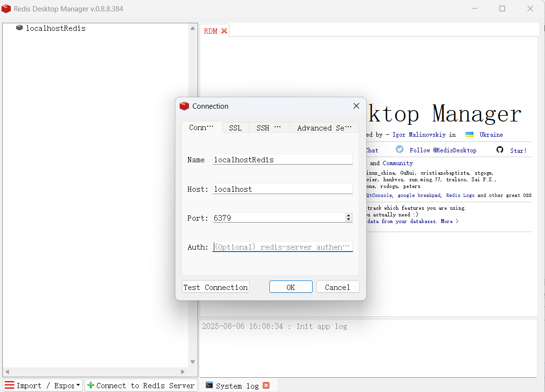Select the Connection tab in dialog

(201, 128)
